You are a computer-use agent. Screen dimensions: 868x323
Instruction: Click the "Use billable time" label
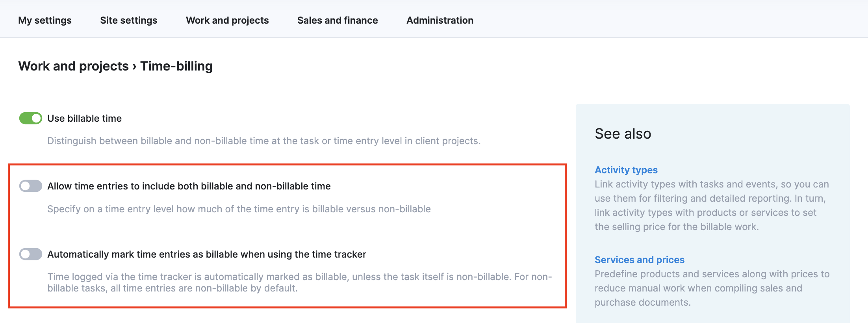coord(84,118)
